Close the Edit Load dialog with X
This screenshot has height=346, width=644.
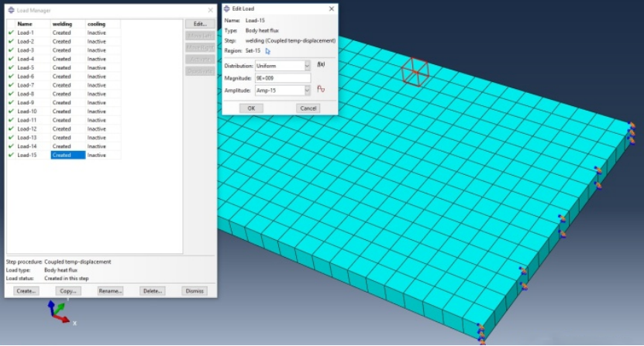tap(332, 9)
